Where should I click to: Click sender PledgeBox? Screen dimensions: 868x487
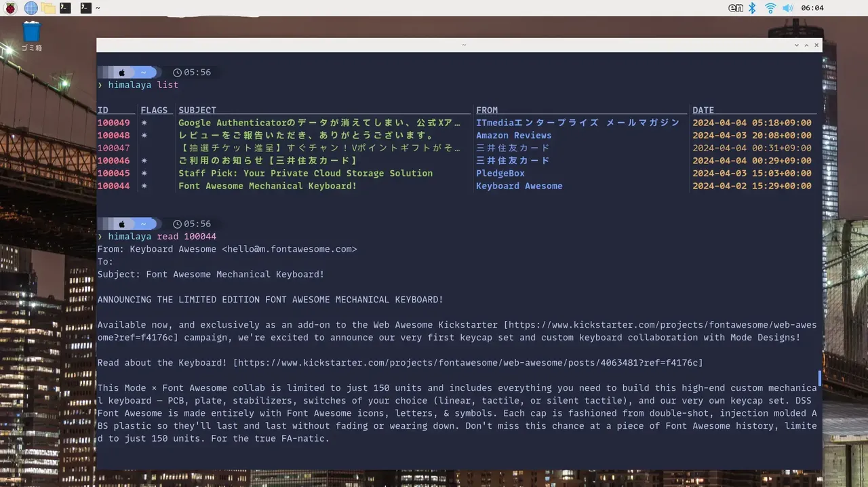point(500,174)
